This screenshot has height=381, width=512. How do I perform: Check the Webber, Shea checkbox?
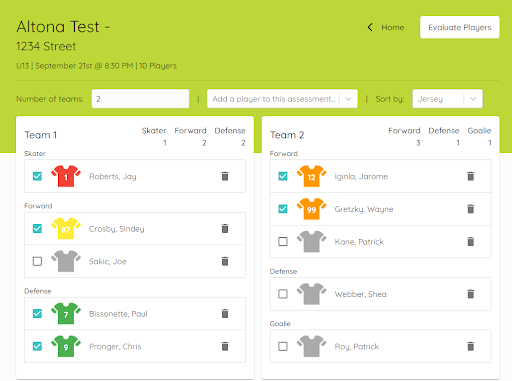[x=283, y=294]
